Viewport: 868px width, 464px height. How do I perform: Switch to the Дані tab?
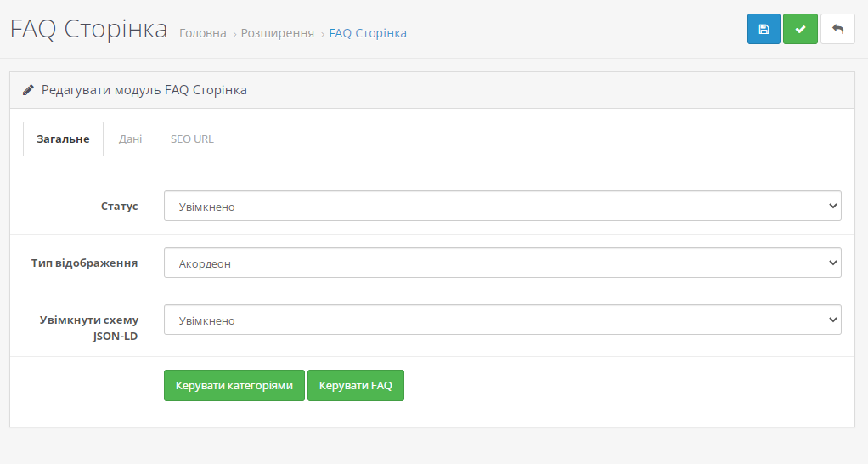130,139
